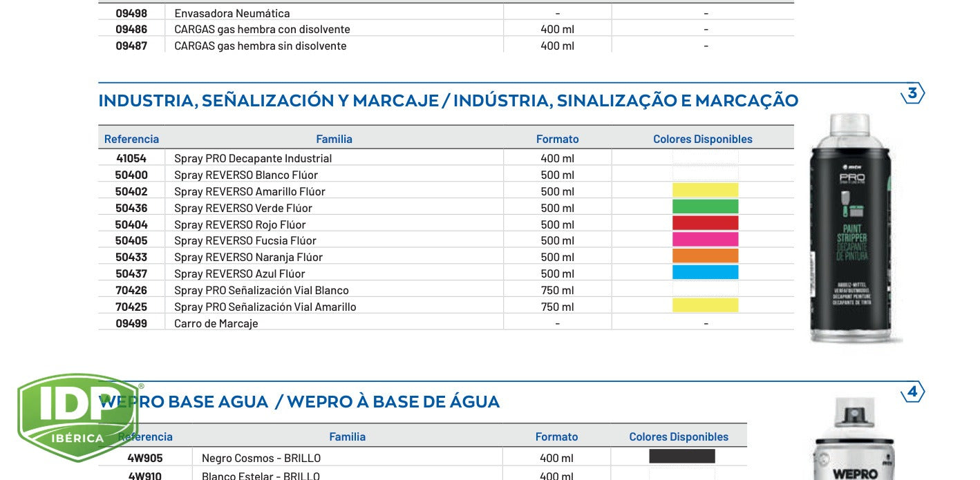Click orange swatch for REVERSO Naranja Flúor
This screenshot has height=480, width=980.
(705, 256)
